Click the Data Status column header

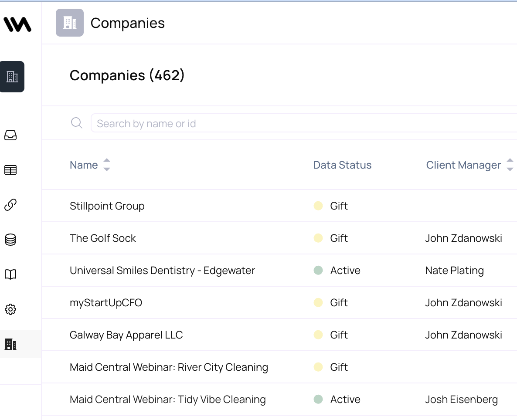pos(342,165)
